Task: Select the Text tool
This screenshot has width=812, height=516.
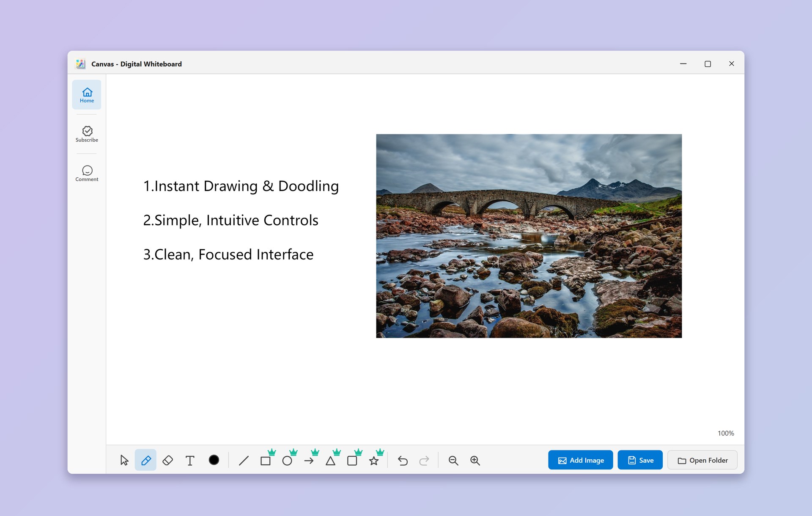Action: click(190, 460)
